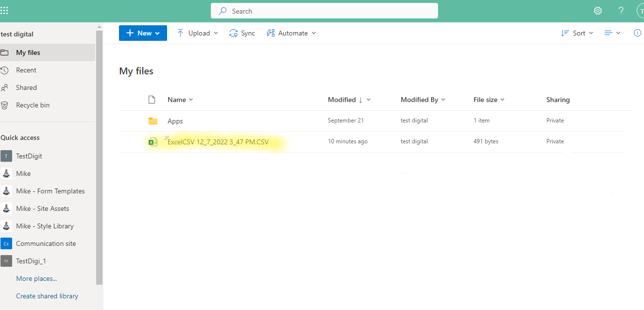Open the TestDigit quick access site
This screenshot has width=644, height=310.
click(x=29, y=156)
